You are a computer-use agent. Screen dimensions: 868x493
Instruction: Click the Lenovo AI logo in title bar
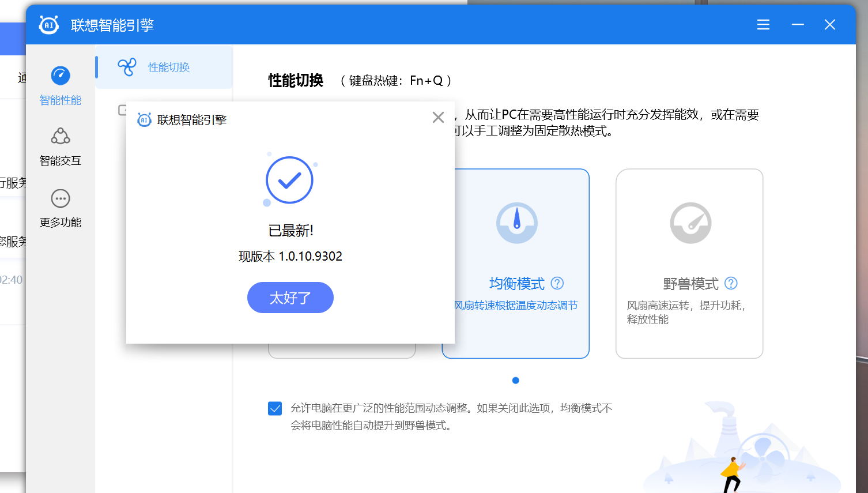coord(49,25)
